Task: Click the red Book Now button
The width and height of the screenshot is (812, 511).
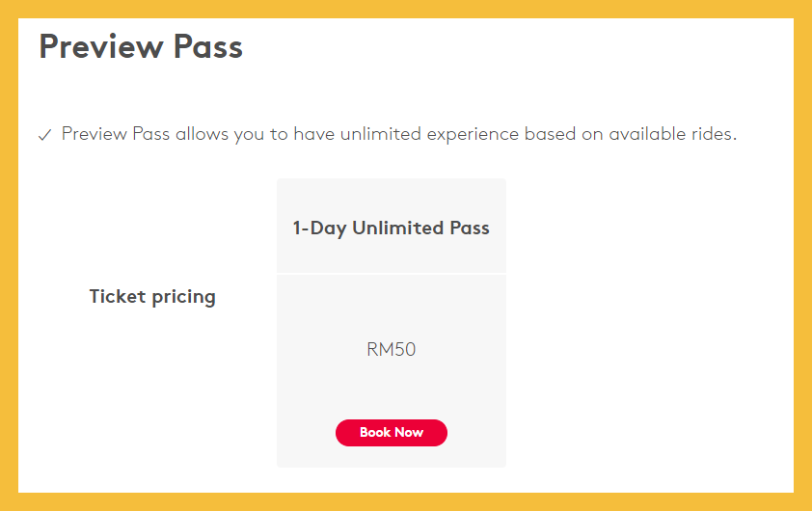Action: 391,433
